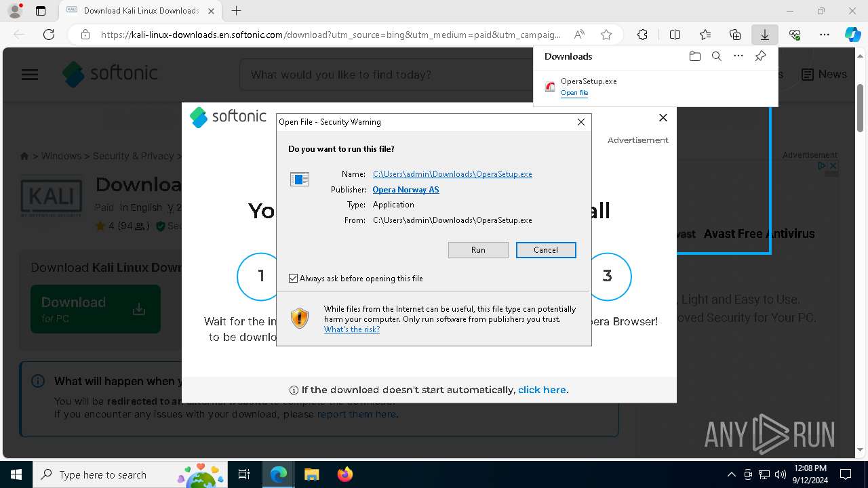Viewport: 868px width, 488px height.
Task: Search downloads using the magnifier icon
Action: (x=717, y=56)
